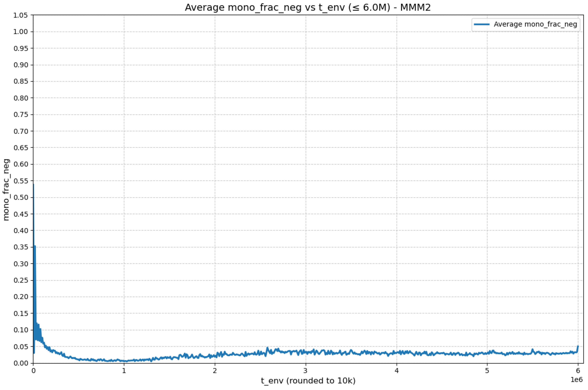Click the y-axis tick label 0.25
This screenshot has width=588, height=390.
(x=21, y=280)
